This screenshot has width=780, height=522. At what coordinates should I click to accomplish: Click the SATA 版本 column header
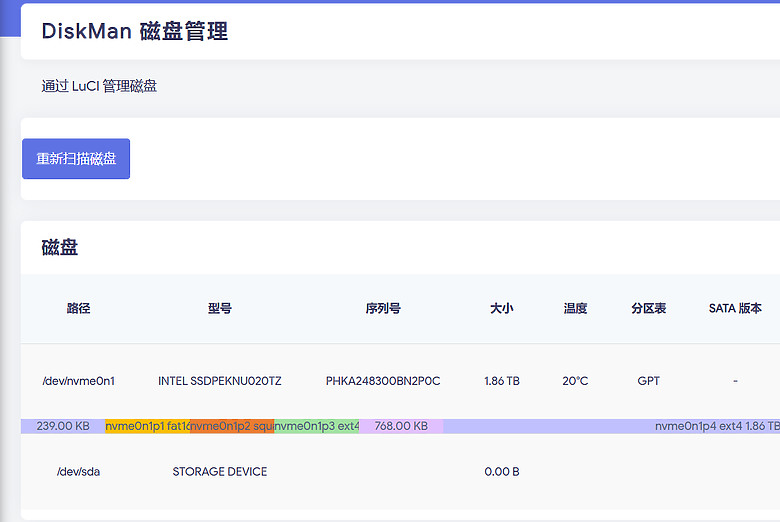point(735,309)
